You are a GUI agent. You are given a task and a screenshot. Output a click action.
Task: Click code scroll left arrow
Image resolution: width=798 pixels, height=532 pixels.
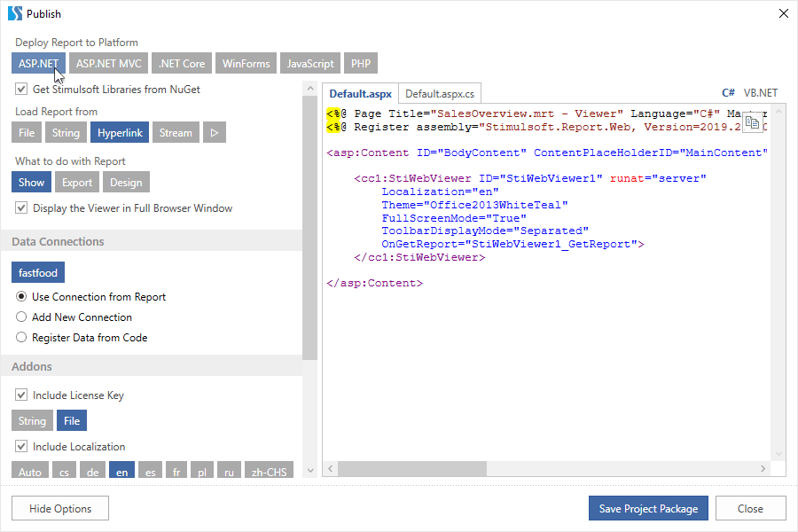(x=331, y=468)
